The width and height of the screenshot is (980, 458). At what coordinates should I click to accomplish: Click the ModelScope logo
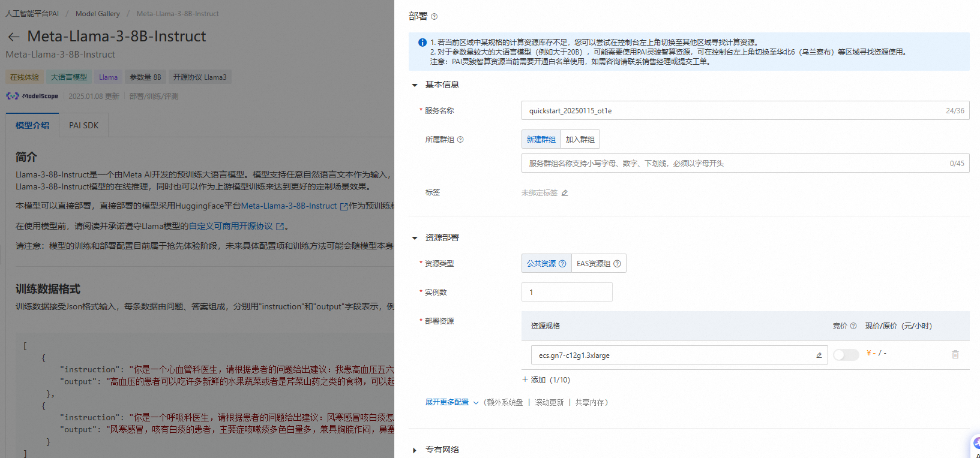[x=32, y=96]
